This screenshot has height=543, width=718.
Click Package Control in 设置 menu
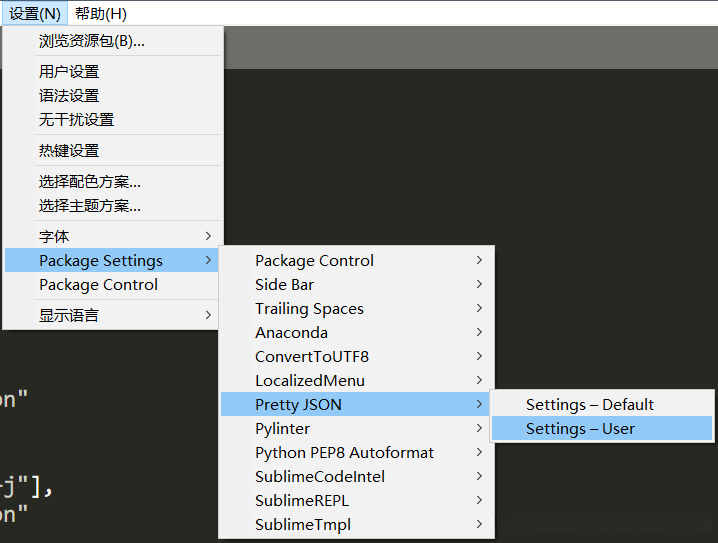(98, 285)
